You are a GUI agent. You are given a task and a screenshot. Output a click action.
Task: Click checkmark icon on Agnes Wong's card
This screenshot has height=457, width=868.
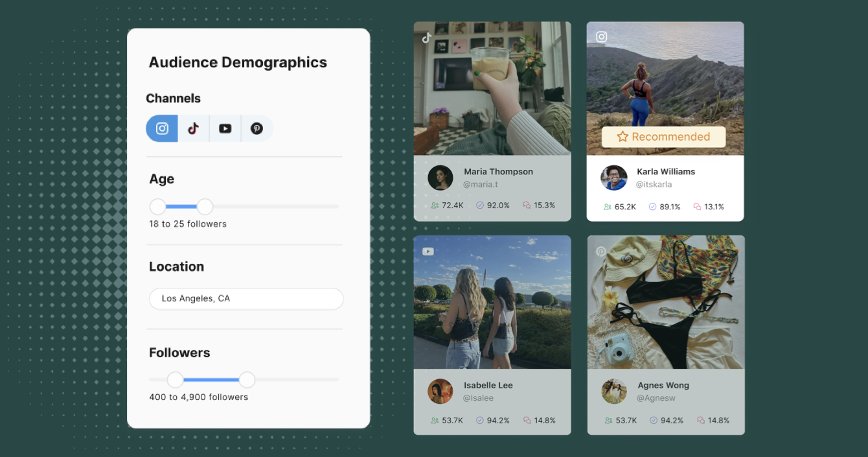click(654, 421)
